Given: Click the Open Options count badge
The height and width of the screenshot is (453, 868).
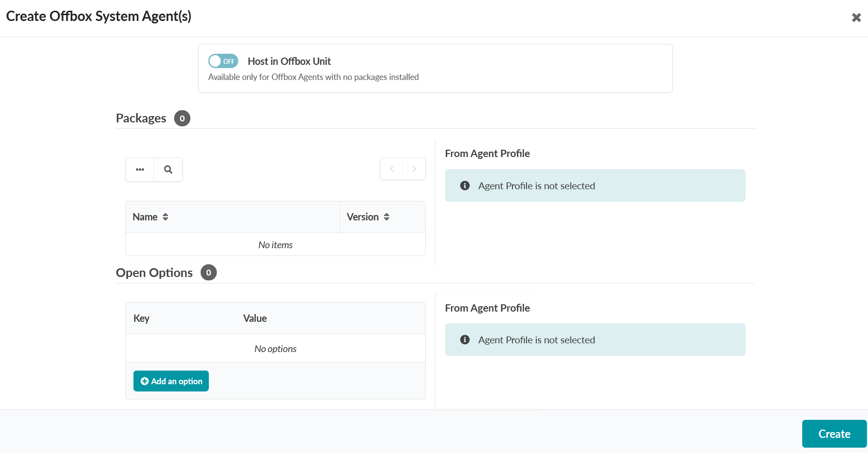Looking at the screenshot, I should point(208,273).
